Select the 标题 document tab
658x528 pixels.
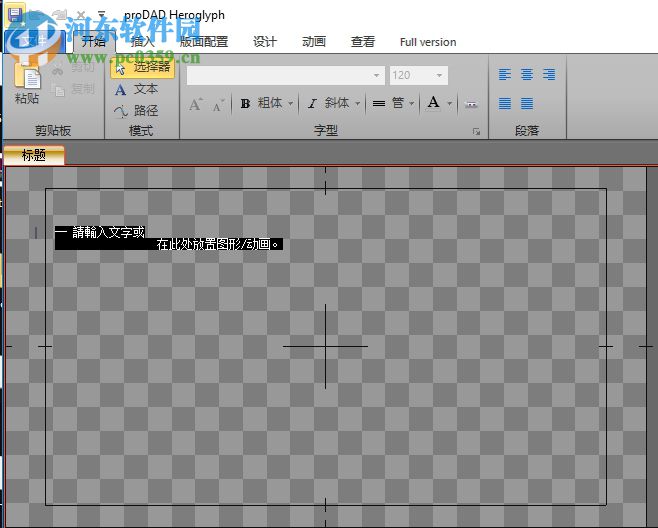34,155
